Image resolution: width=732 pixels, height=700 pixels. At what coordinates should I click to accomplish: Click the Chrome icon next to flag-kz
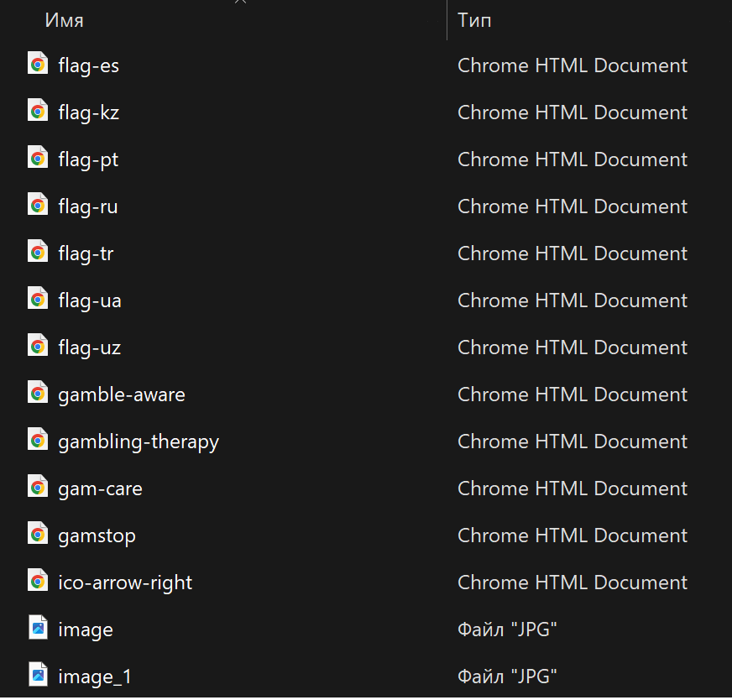(38, 112)
